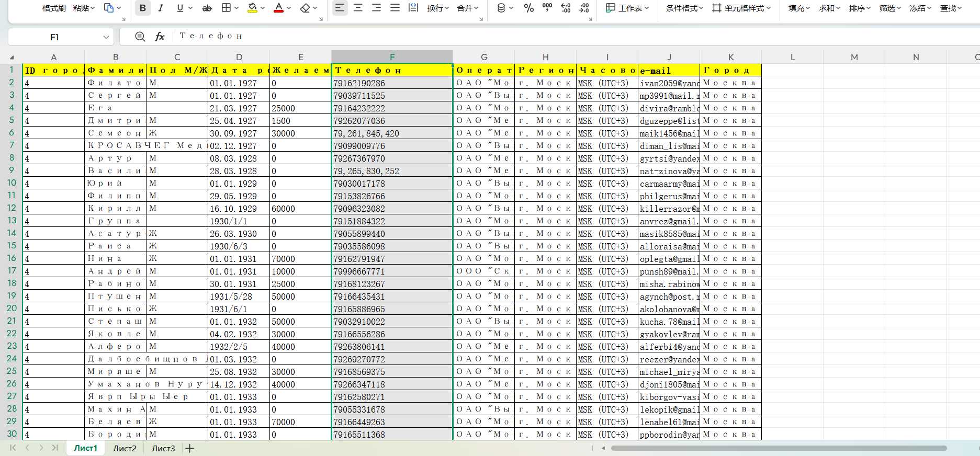Click the cell borders icon
The width and height of the screenshot is (980, 456).
(226, 8)
